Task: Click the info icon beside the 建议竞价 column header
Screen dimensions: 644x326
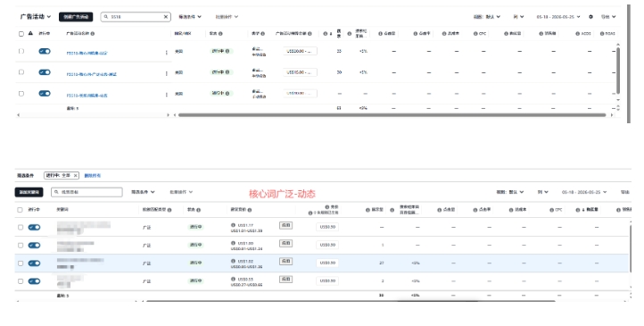Action: (x=250, y=210)
